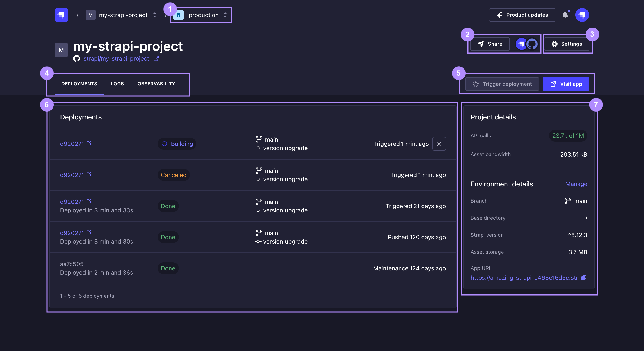This screenshot has width=644, height=351.
Task: Click '1 - 5 of 5 deployments' footer text
Action: (x=87, y=296)
